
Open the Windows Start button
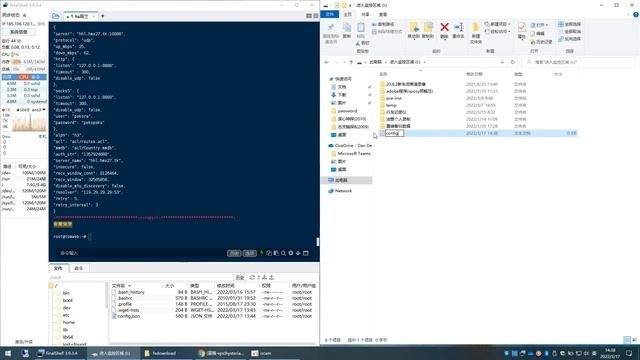[7, 353]
